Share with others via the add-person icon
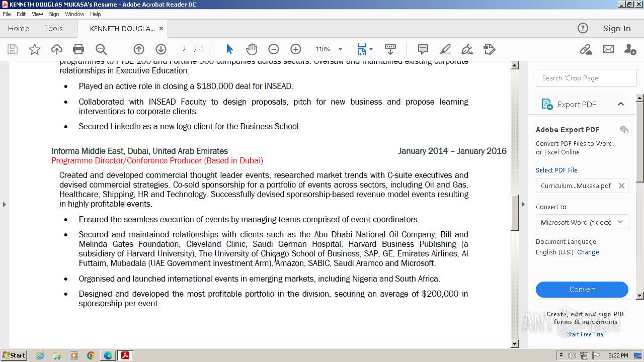644x362 pixels. pyautogui.click(x=630, y=49)
